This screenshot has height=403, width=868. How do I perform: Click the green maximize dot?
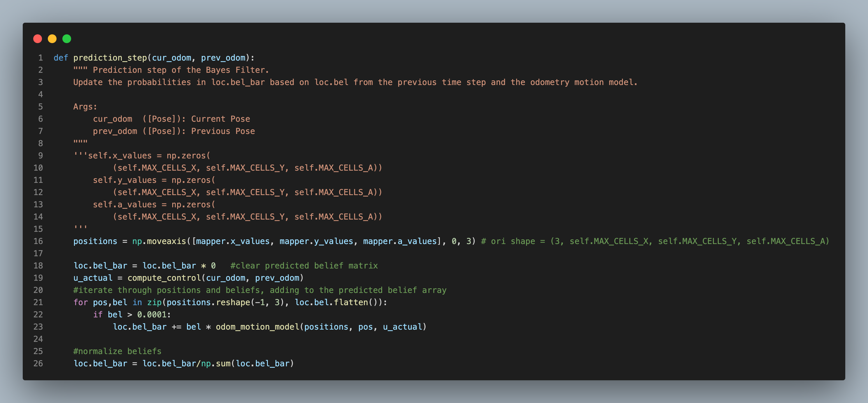(x=67, y=39)
